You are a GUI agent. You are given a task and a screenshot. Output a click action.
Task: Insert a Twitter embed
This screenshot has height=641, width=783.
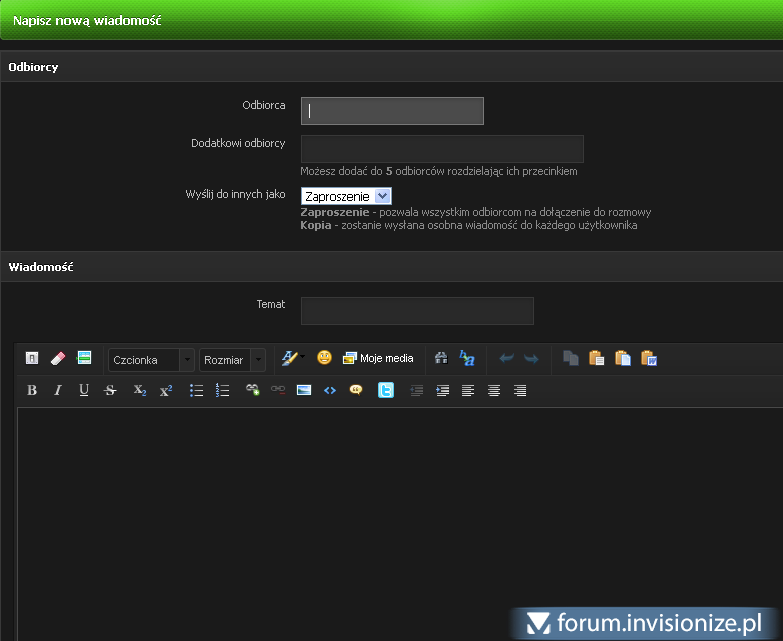click(x=385, y=390)
